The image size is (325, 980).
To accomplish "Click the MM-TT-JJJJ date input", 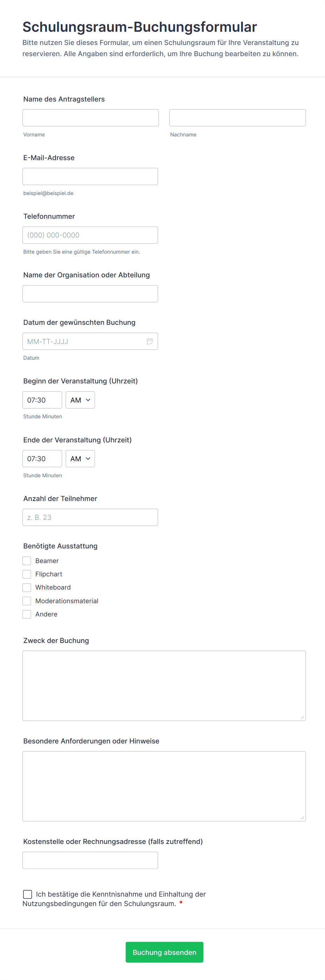I will (84, 341).
